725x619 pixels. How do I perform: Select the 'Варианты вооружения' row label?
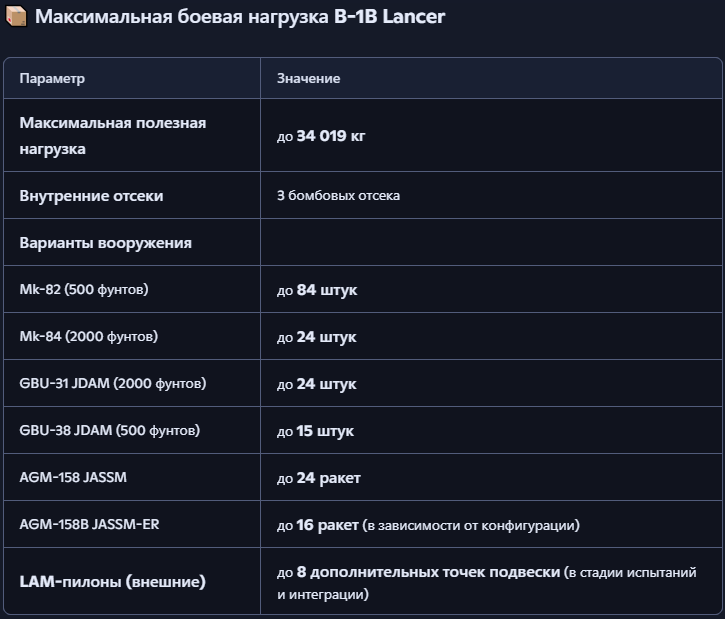tap(105, 243)
